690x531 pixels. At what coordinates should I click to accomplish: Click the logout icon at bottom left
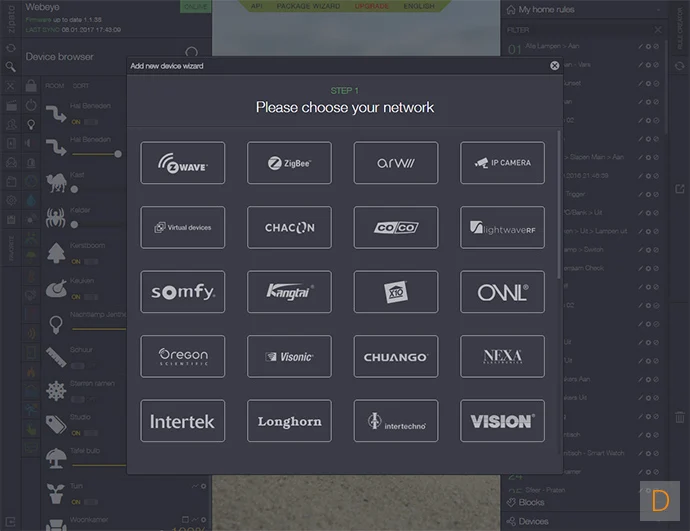11,522
